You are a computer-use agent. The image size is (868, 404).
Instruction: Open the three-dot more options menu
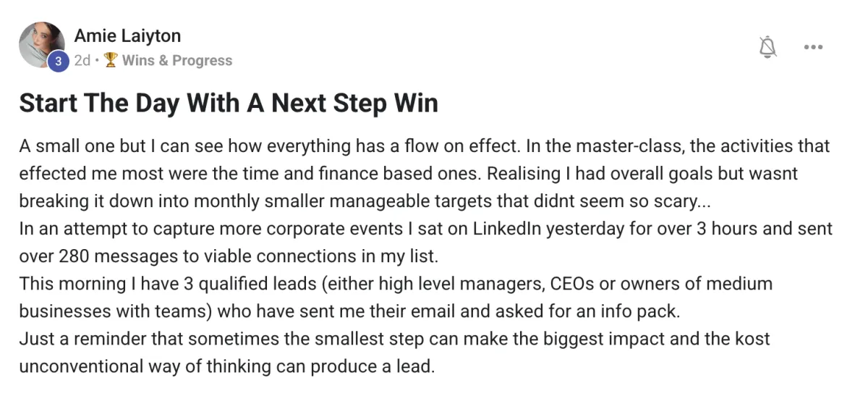tap(814, 47)
